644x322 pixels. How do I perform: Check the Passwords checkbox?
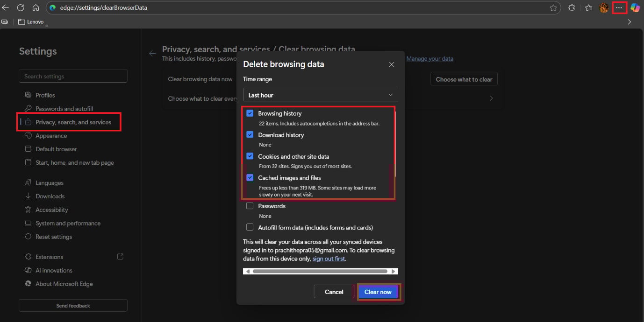tap(250, 206)
